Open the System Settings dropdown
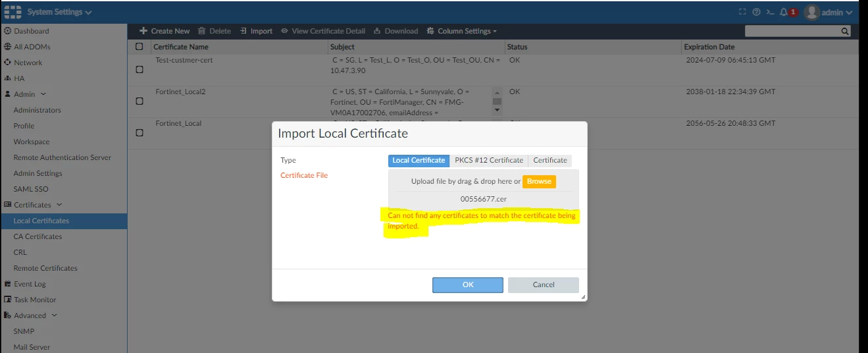This screenshot has width=868, height=353. tap(59, 12)
